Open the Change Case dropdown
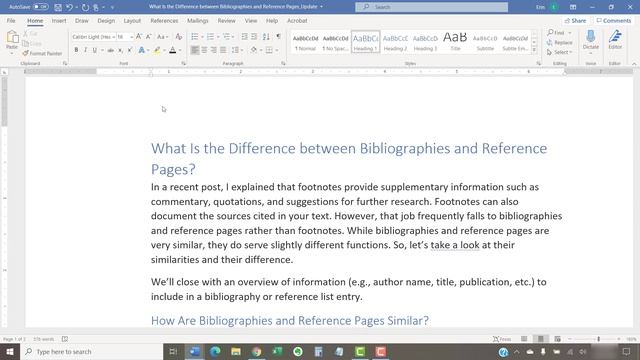This screenshot has width=640, height=360. pyautogui.click(x=162, y=37)
